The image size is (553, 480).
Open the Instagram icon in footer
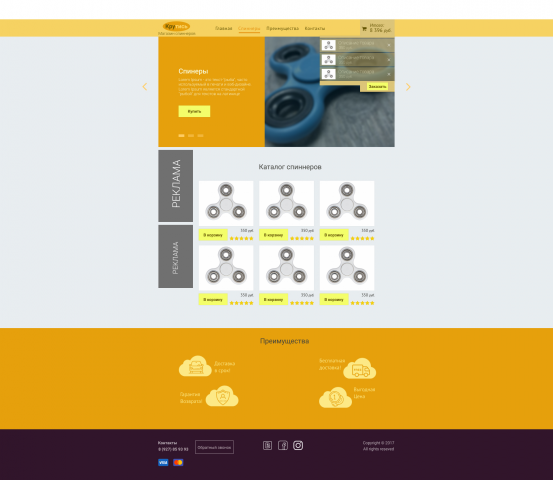(x=298, y=445)
